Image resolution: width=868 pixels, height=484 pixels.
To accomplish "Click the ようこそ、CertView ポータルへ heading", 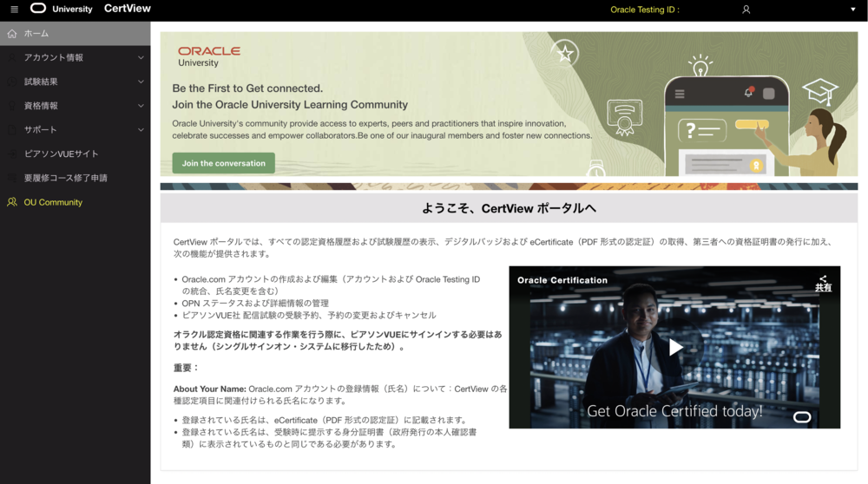I will [x=509, y=208].
